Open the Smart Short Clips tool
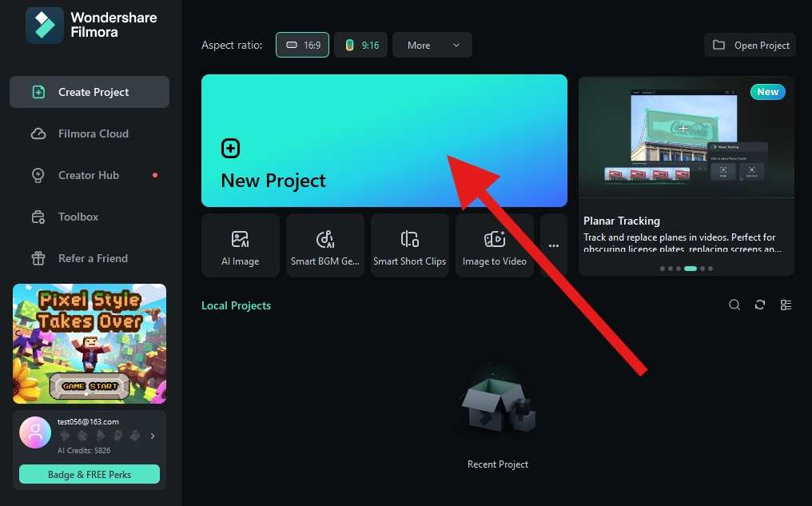812x506 pixels. tap(410, 245)
